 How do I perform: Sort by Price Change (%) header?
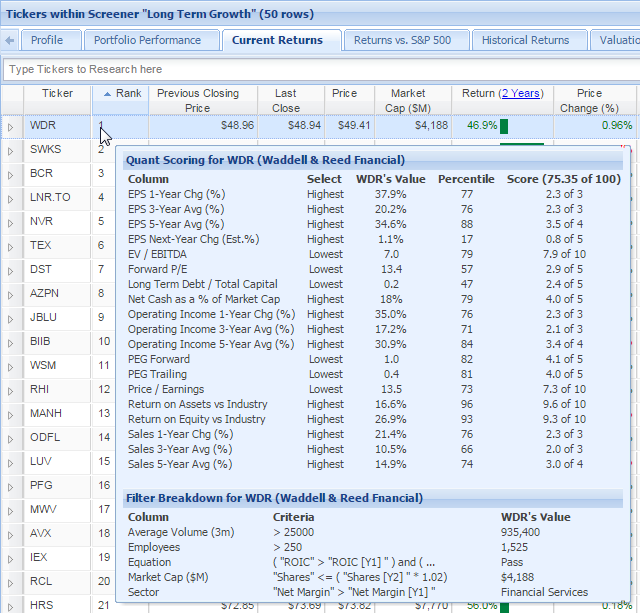pyautogui.click(x=595, y=100)
